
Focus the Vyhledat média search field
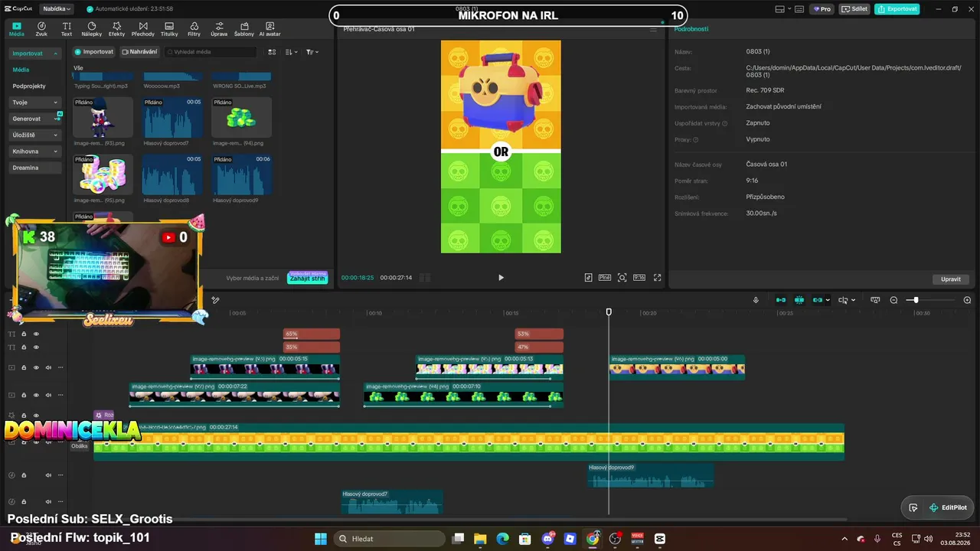click(211, 52)
